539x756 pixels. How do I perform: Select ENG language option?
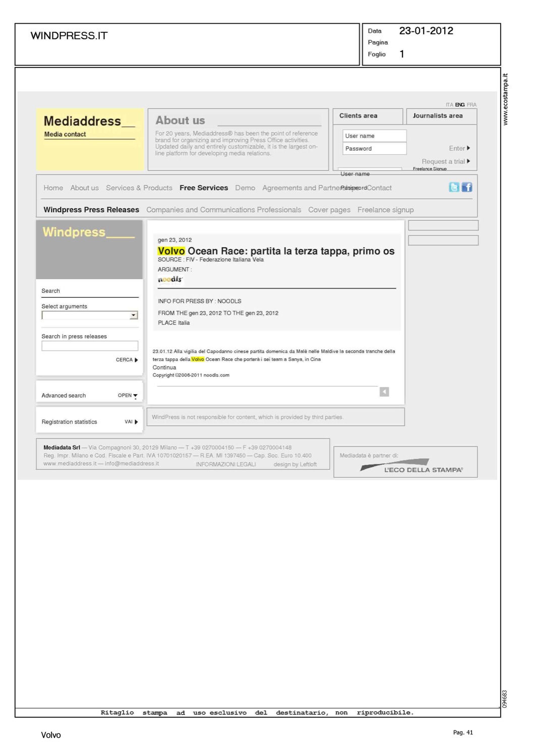(460, 105)
